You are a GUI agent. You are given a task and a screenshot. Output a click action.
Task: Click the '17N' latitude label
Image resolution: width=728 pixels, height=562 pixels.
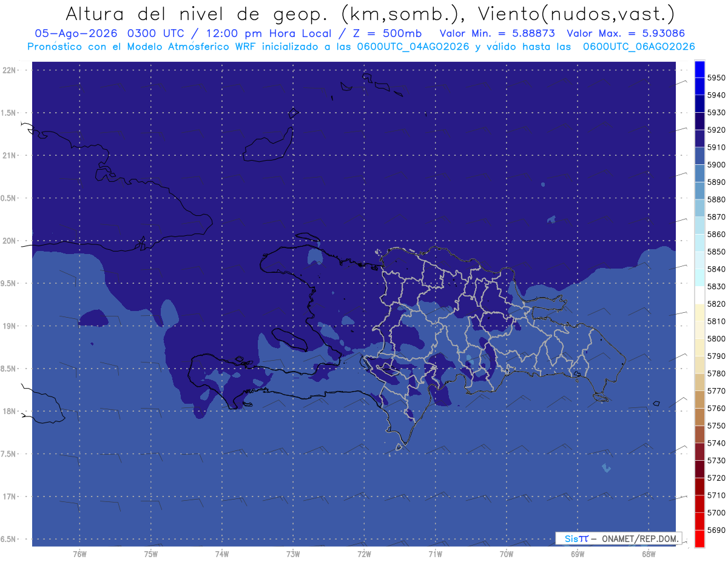coord(10,497)
